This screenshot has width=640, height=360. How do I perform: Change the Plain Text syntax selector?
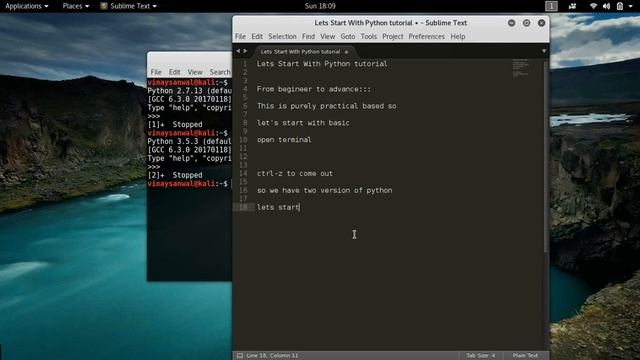click(x=525, y=356)
